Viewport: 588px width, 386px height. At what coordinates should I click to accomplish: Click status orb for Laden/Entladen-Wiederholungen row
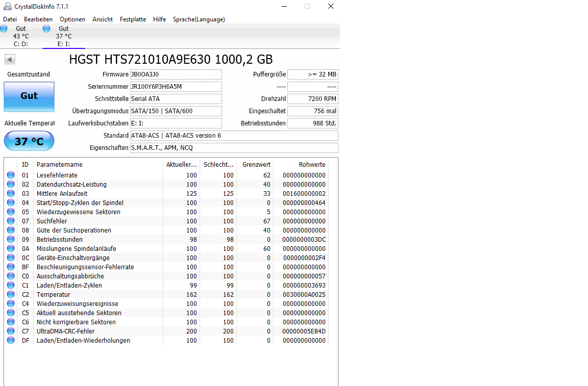point(11,340)
